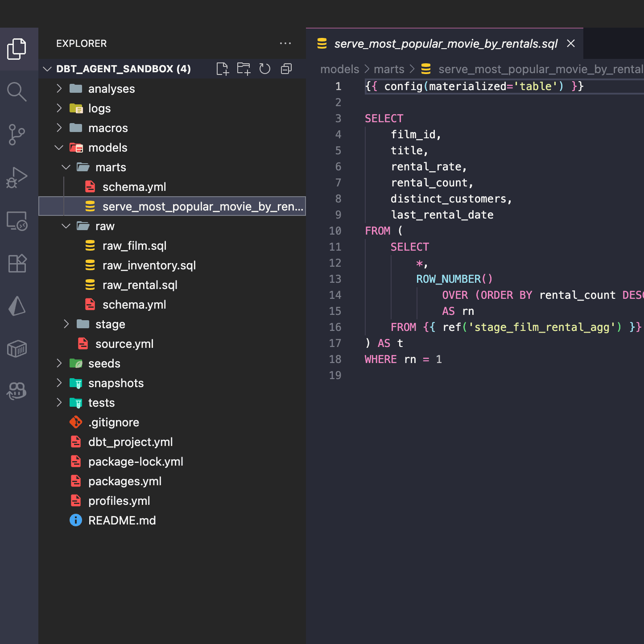Open the Extensions view
Screen dimensions: 644x644
[x=17, y=264]
